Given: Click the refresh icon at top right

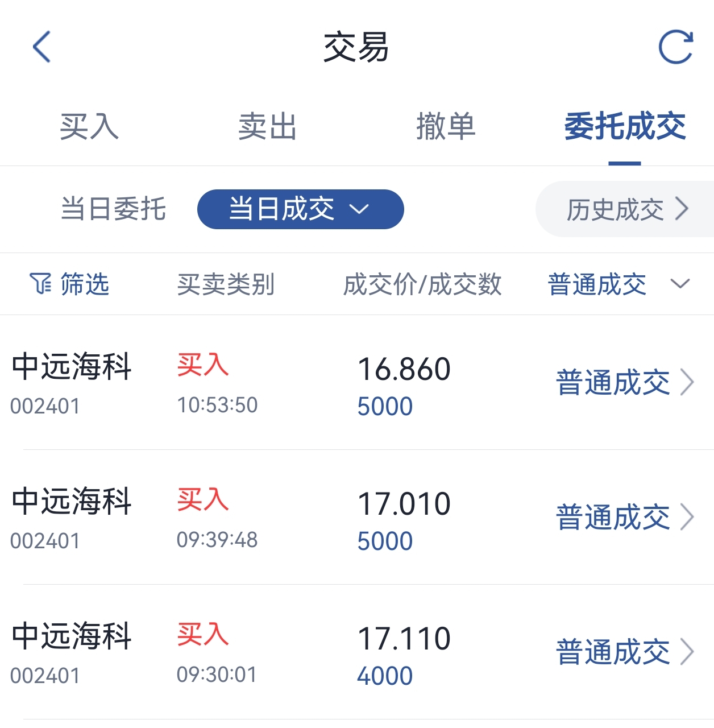Looking at the screenshot, I should 675,47.
